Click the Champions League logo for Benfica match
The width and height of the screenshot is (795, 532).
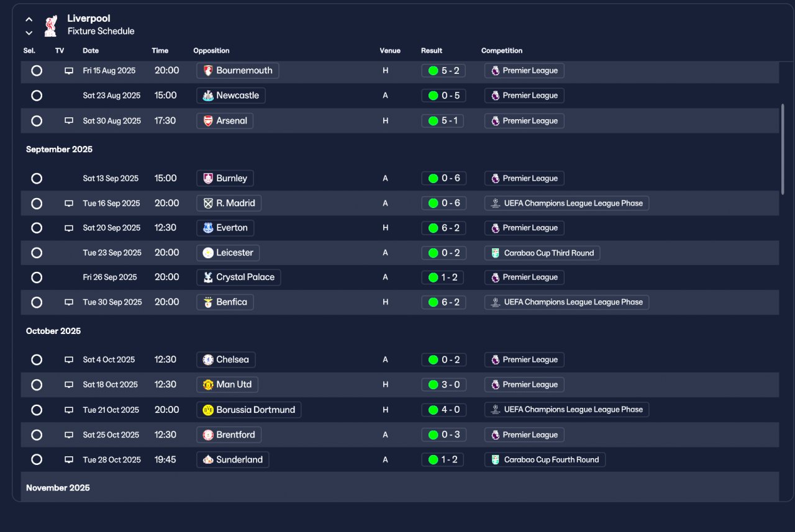click(495, 302)
